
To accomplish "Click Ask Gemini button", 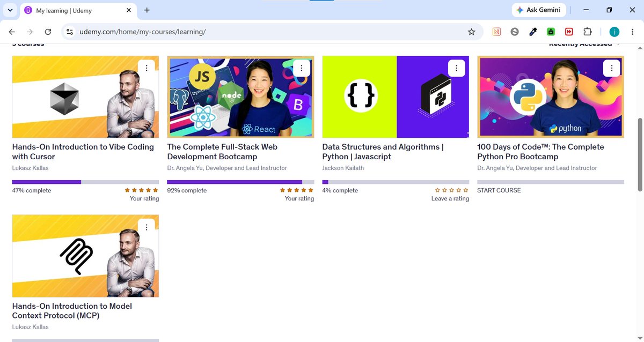I will [x=538, y=10].
